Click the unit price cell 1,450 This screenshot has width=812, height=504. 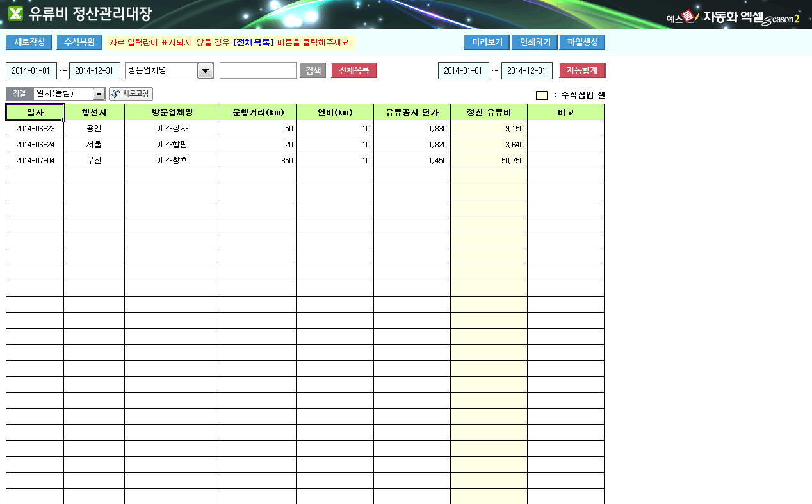412,160
